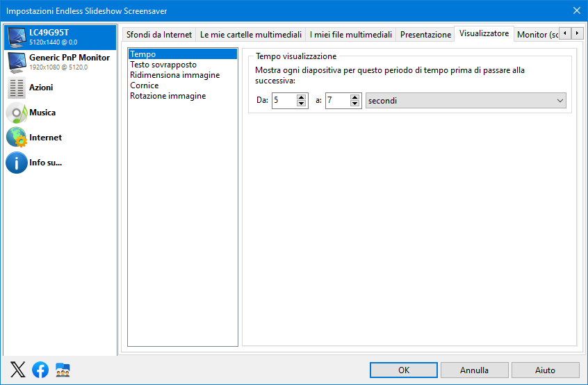
Task: Click the Da minimum seconds field
Action: [284, 101]
